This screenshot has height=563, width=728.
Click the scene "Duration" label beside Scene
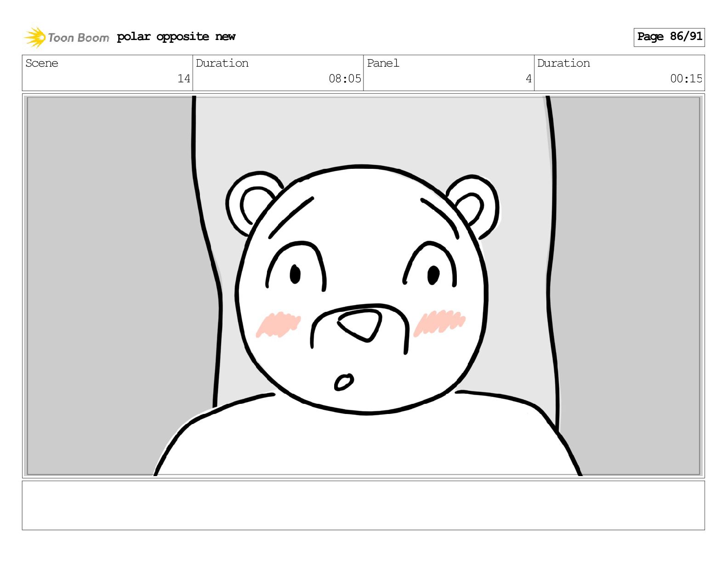[x=222, y=63]
